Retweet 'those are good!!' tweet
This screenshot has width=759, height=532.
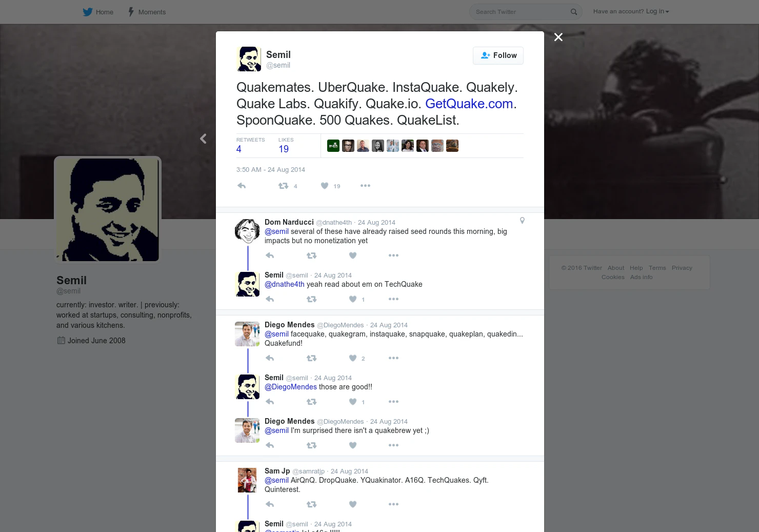pos(311,402)
